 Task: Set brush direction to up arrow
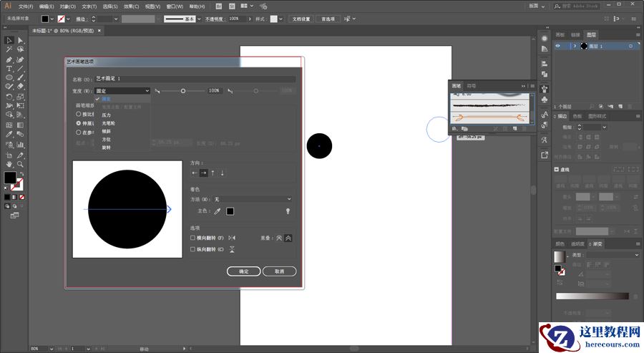213,173
